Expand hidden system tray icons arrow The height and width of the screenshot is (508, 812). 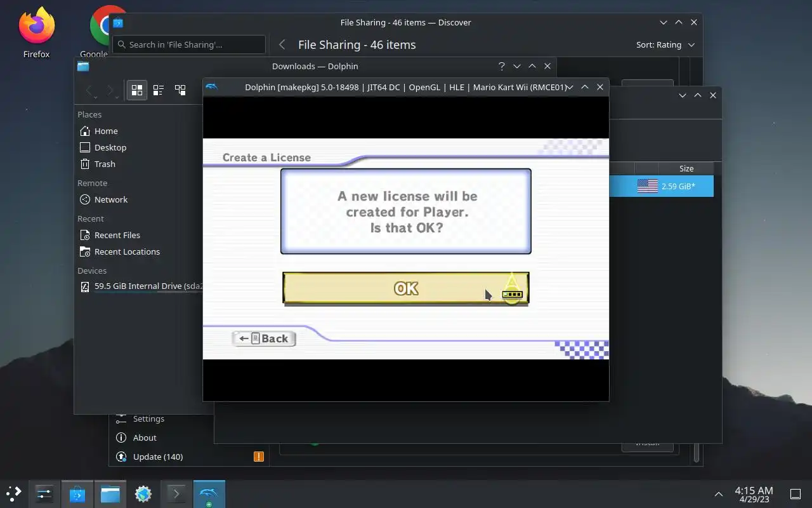719,494
